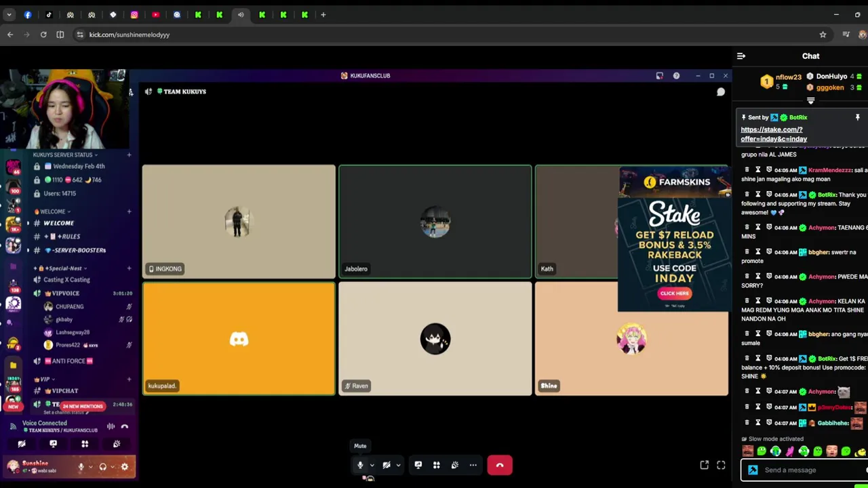Collapse the KUKUYS SERVER STATUS category
The image size is (868, 488).
(x=65, y=155)
